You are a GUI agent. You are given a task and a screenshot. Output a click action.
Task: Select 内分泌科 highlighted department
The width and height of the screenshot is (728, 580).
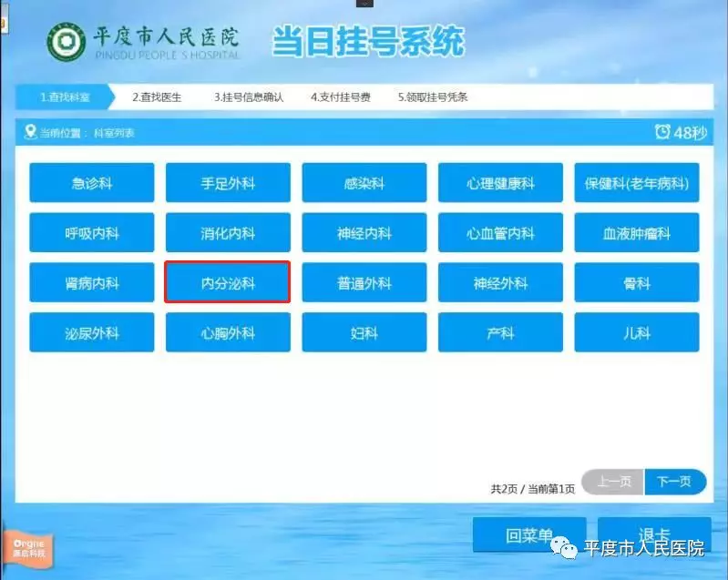[228, 283]
